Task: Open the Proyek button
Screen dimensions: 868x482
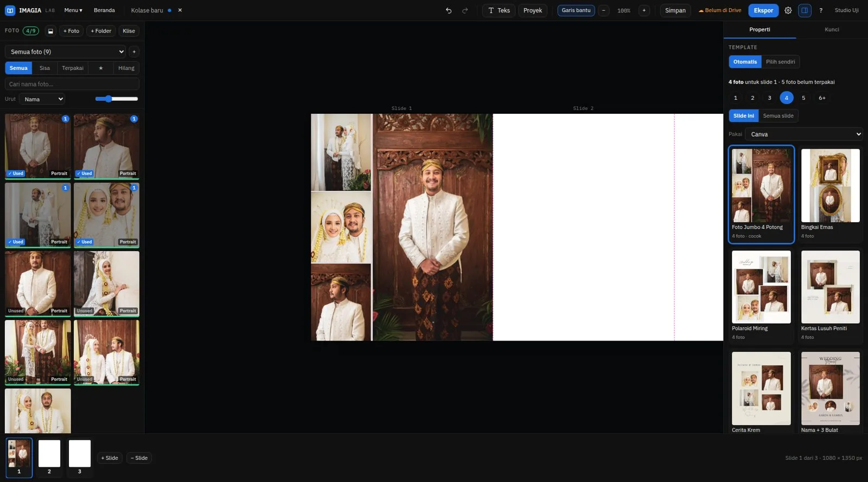Action: point(533,10)
